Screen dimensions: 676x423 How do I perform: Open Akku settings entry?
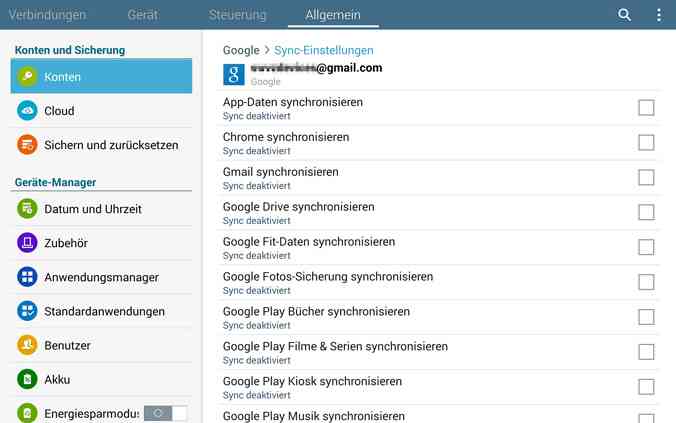101,379
